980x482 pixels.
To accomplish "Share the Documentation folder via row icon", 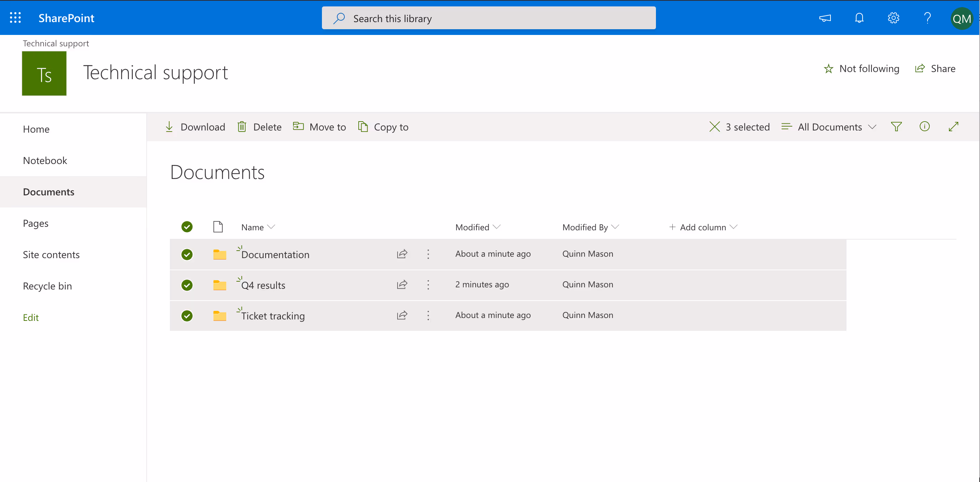I will pyautogui.click(x=402, y=254).
